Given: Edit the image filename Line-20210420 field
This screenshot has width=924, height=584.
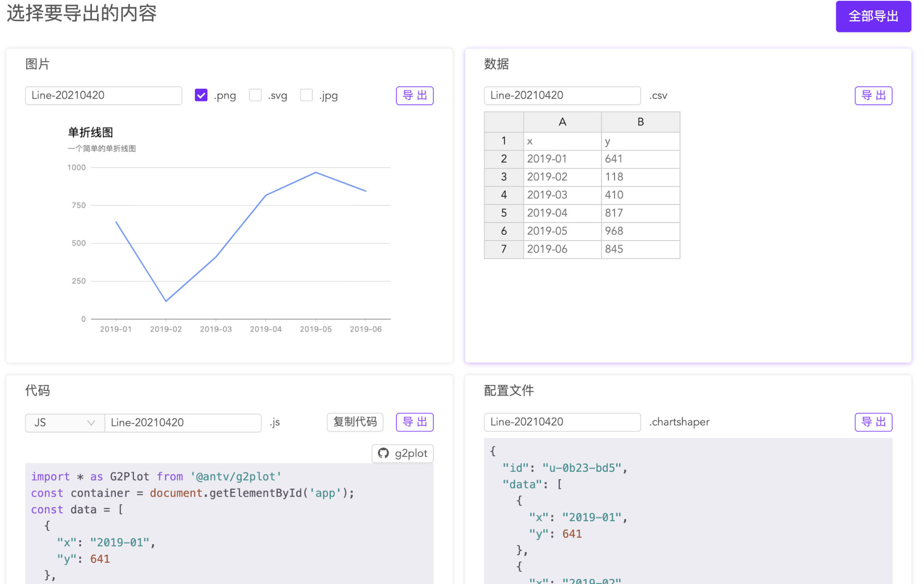Looking at the screenshot, I should pos(103,96).
